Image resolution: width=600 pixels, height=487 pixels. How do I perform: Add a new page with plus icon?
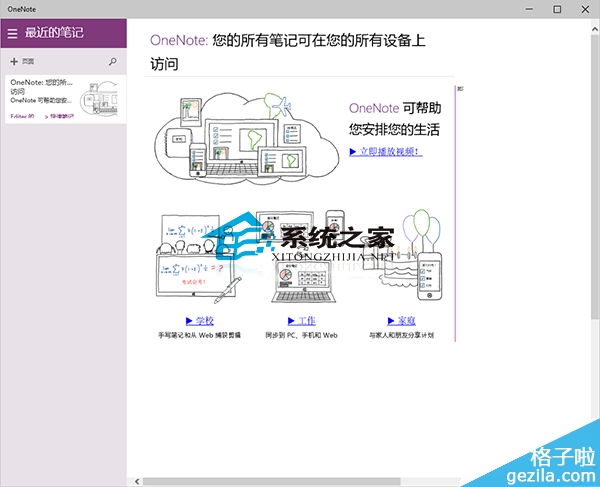point(13,61)
